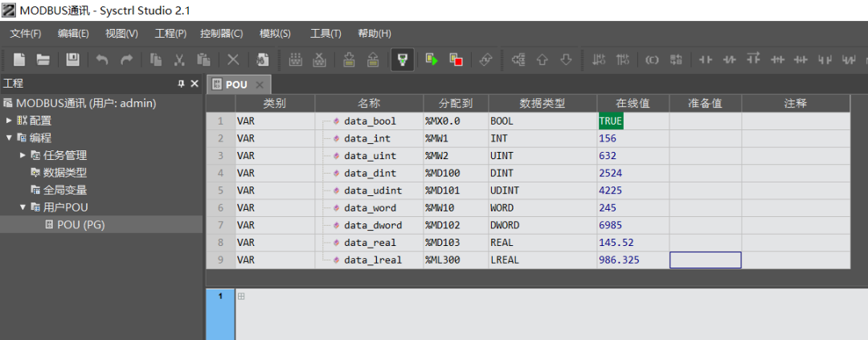Click the 数据类型 column header

[542, 104]
